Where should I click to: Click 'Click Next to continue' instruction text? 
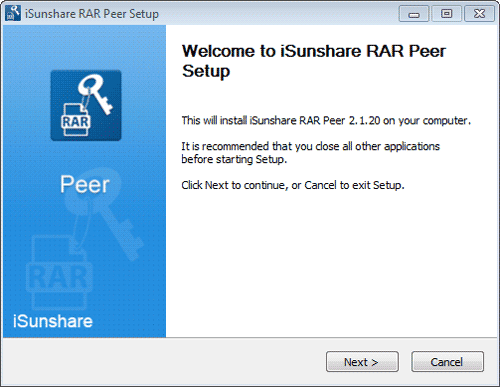click(235, 185)
